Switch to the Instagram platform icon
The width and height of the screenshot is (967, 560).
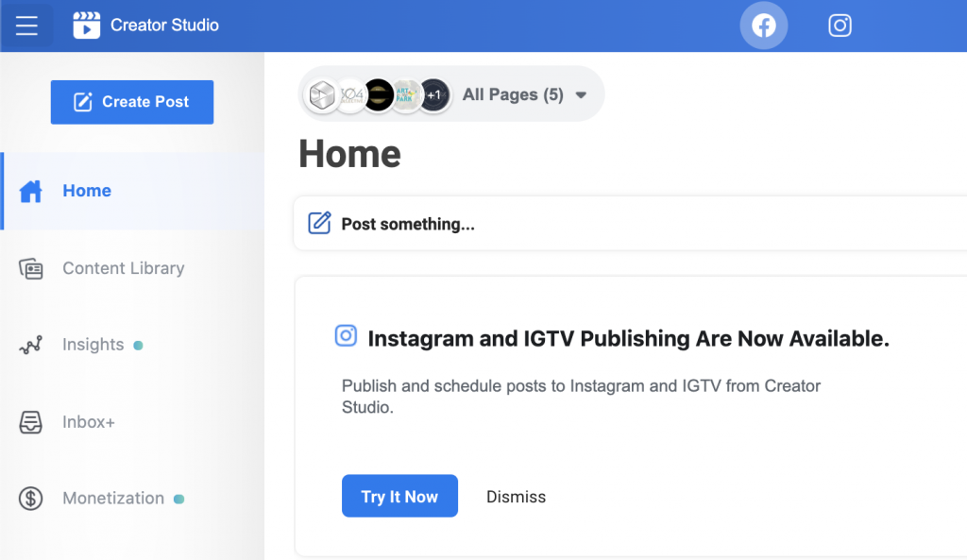click(x=840, y=25)
